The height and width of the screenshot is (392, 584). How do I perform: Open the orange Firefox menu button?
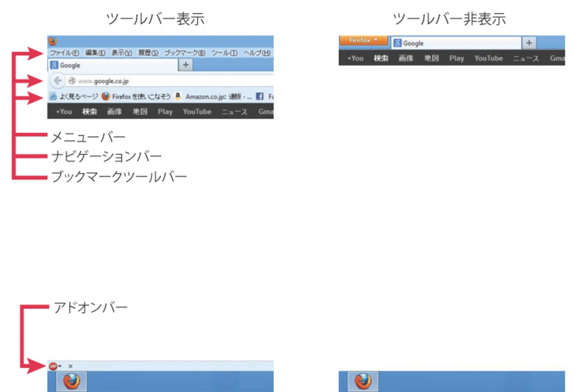pos(363,40)
